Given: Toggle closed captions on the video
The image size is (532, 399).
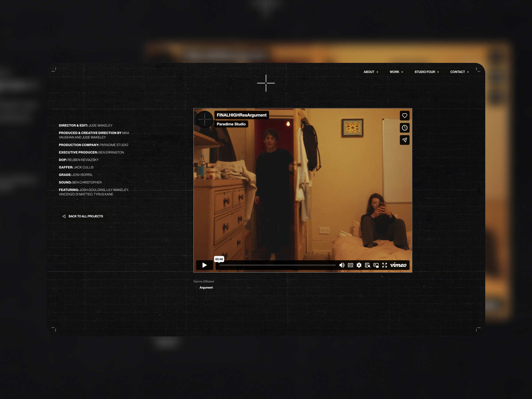Looking at the screenshot, I should (x=350, y=265).
